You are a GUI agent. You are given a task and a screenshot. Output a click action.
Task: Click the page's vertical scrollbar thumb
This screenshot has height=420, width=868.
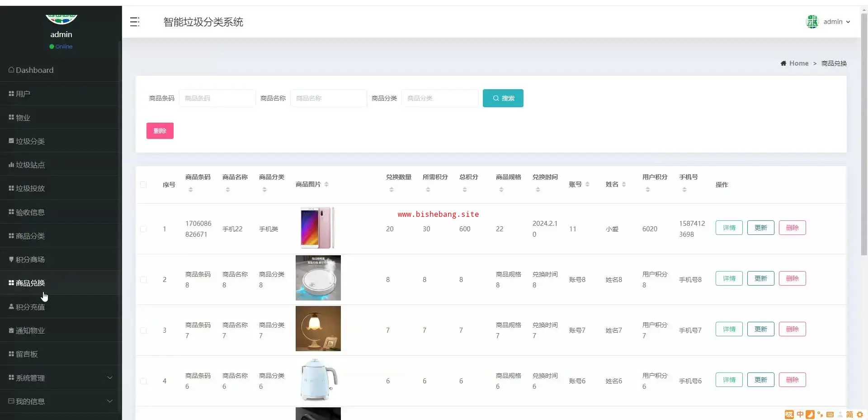864,136
